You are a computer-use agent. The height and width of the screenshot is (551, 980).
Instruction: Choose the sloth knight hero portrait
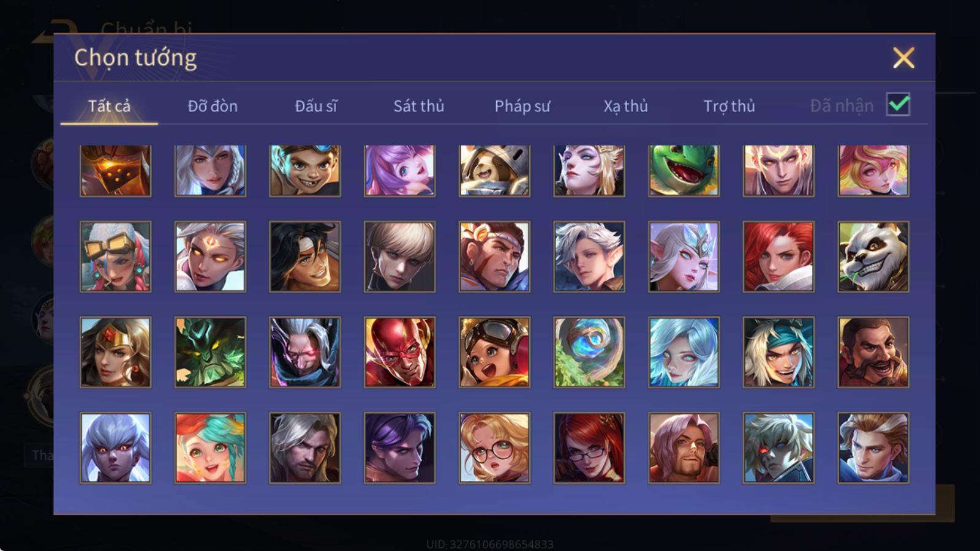click(494, 171)
